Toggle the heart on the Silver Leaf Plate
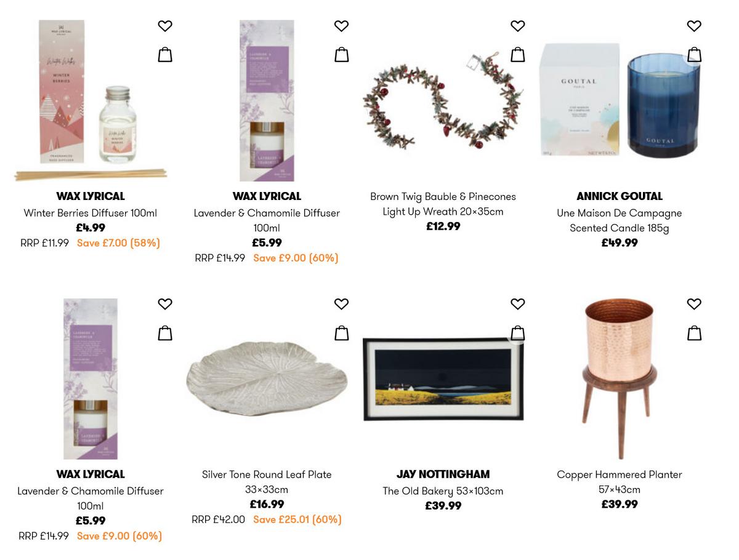 (341, 304)
